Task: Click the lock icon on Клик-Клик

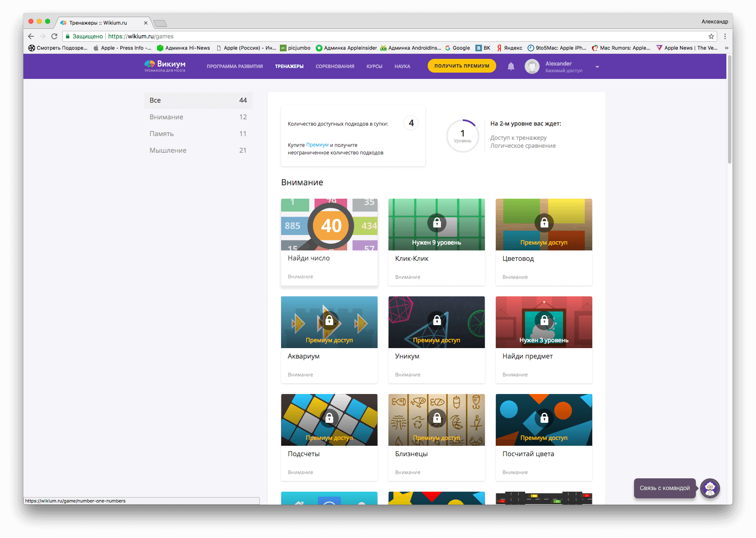Action: pos(436,223)
